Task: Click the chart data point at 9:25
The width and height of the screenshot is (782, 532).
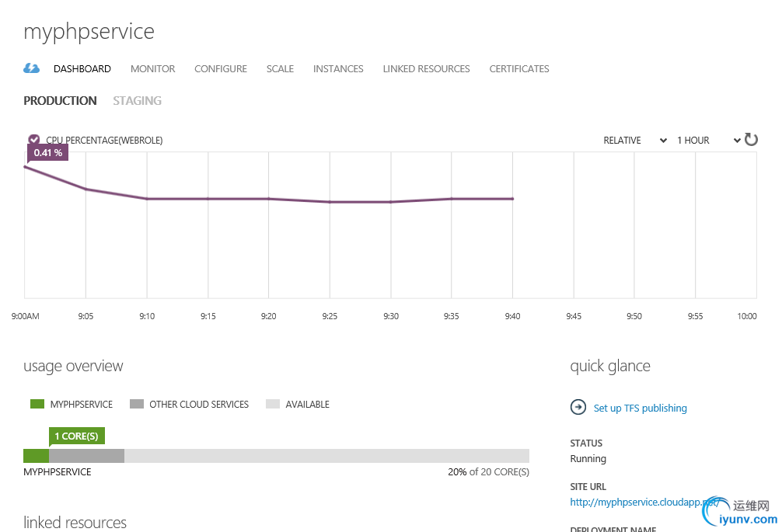Action: 330,202
